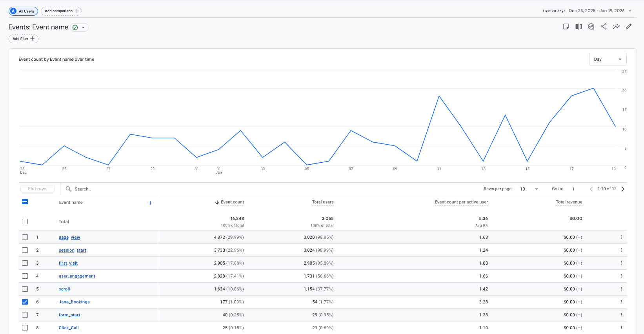Image resolution: width=644 pixels, height=334 pixels.
Task: Open the session_start event link
Action: point(72,250)
